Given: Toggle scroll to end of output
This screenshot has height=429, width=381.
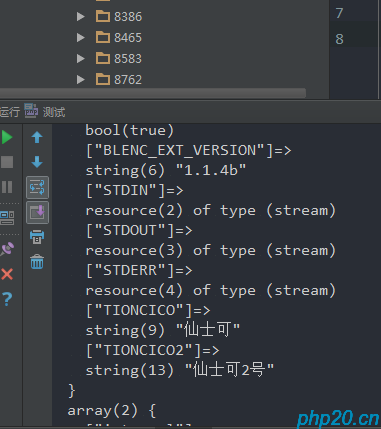Looking at the screenshot, I should click(37, 212).
